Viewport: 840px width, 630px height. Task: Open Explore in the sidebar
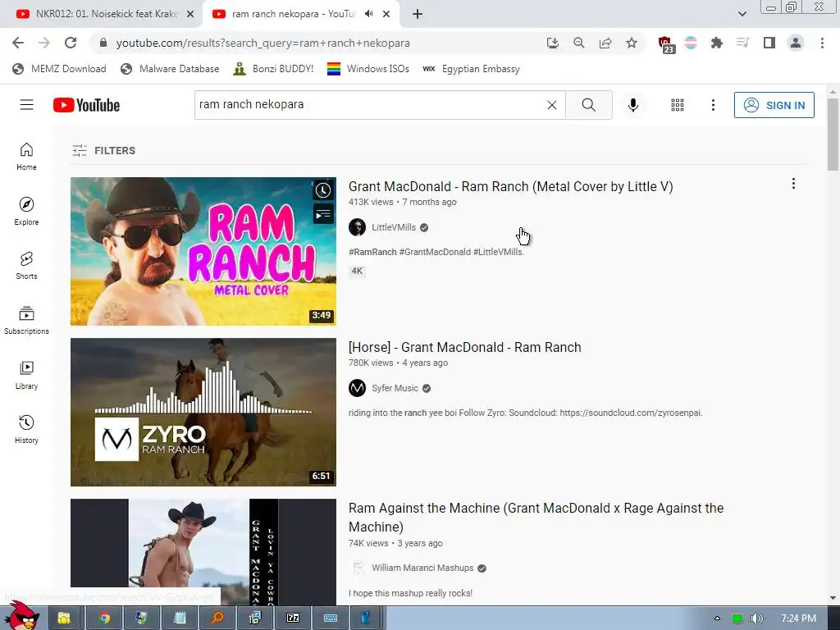point(26,211)
